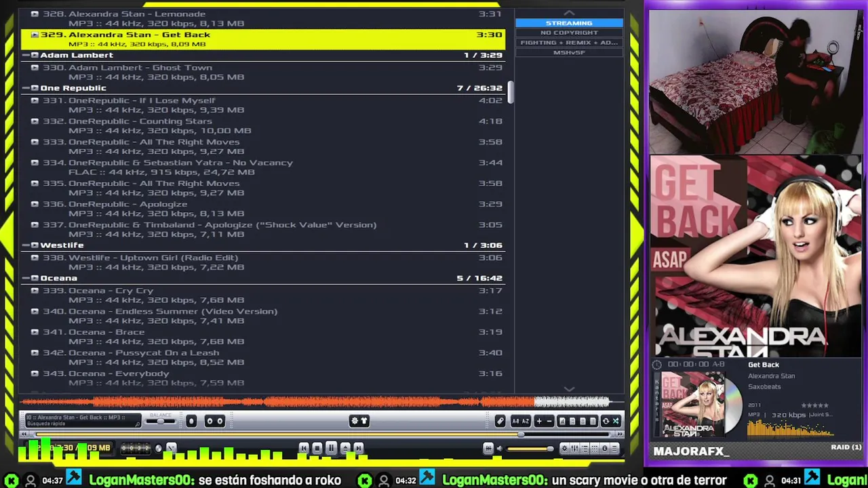Select OneRepublic - All The Right Moves 333

tap(264, 146)
